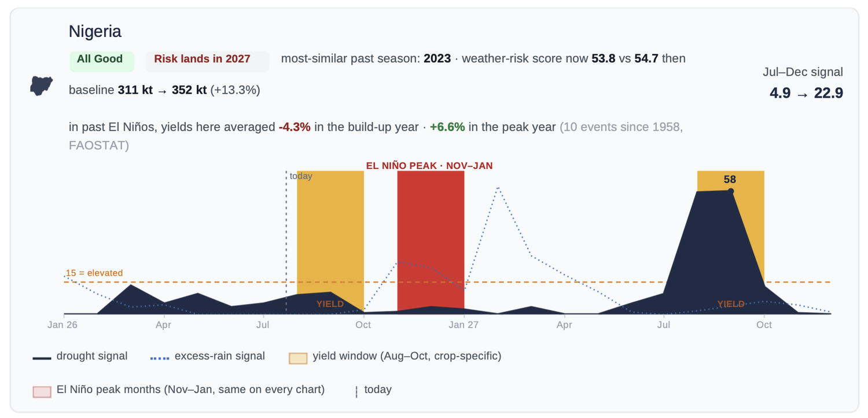Click the today dashed marker on chart

[286, 242]
